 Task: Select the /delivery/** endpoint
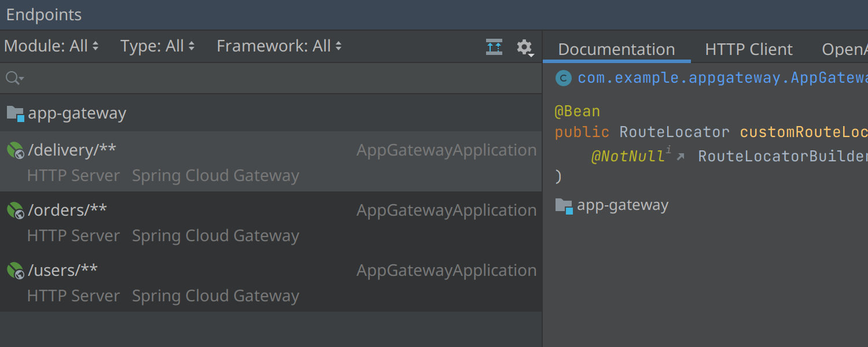click(x=271, y=161)
